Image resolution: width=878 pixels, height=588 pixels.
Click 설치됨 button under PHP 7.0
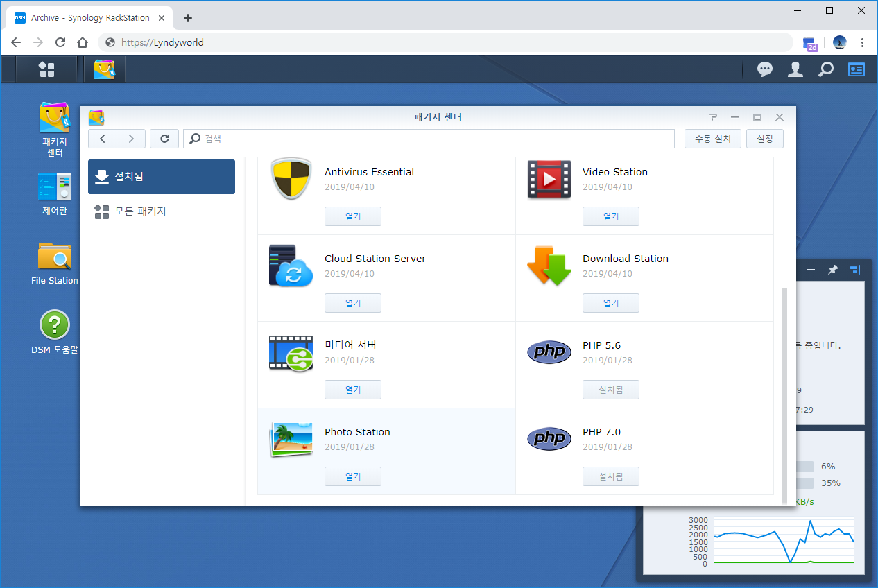(611, 476)
